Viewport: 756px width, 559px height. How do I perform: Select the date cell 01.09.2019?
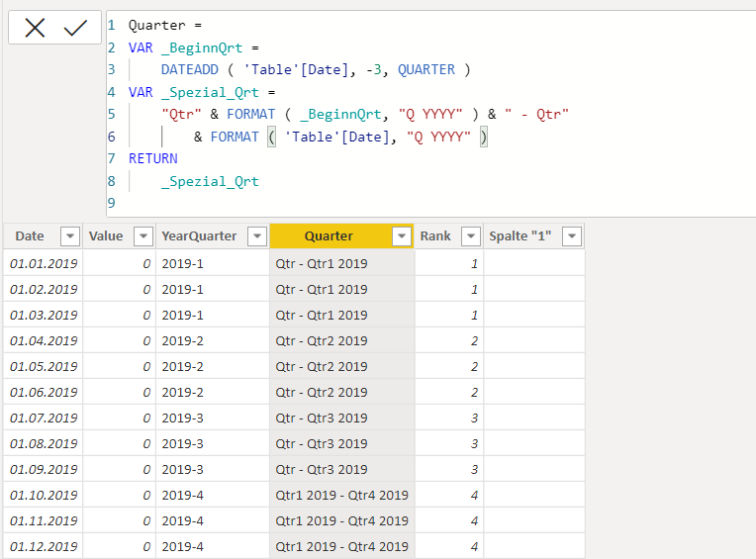(x=43, y=469)
